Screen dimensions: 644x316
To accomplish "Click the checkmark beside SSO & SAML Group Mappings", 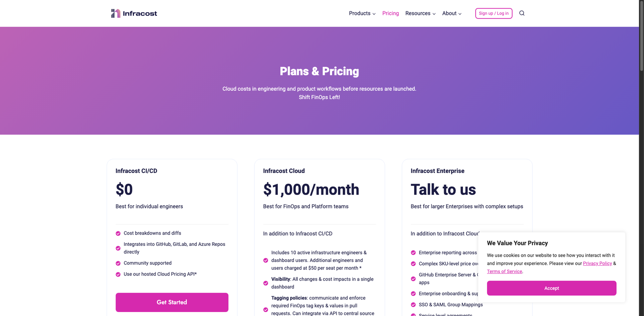I will pyautogui.click(x=413, y=305).
